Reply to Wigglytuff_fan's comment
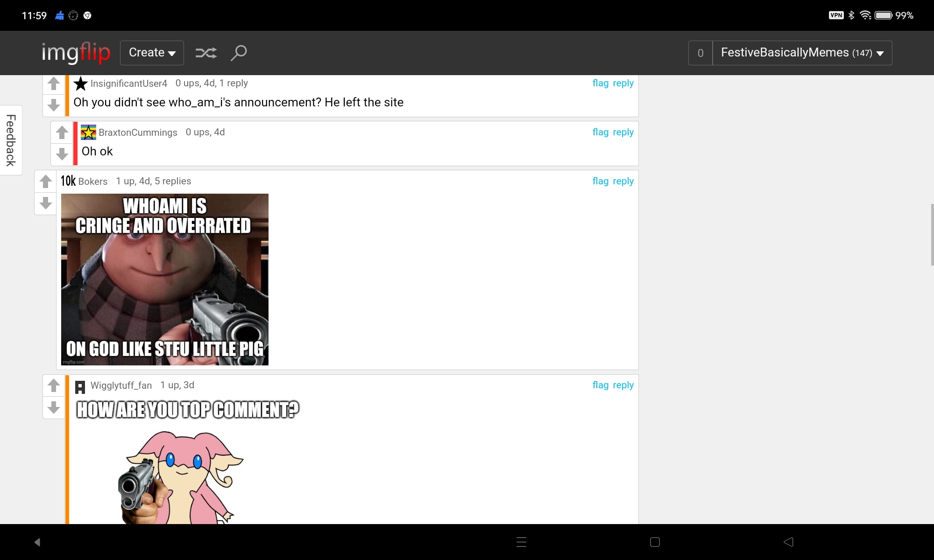The width and height of the screenshot is (934, 560). (623, 385)
